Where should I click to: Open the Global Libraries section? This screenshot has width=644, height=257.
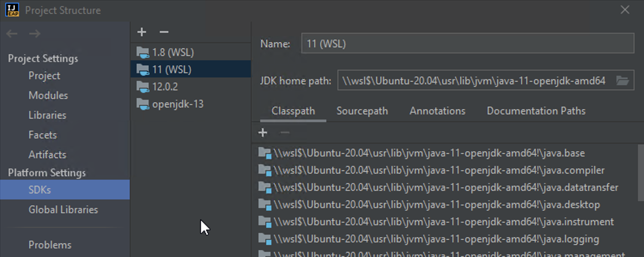tap(62, 210)
